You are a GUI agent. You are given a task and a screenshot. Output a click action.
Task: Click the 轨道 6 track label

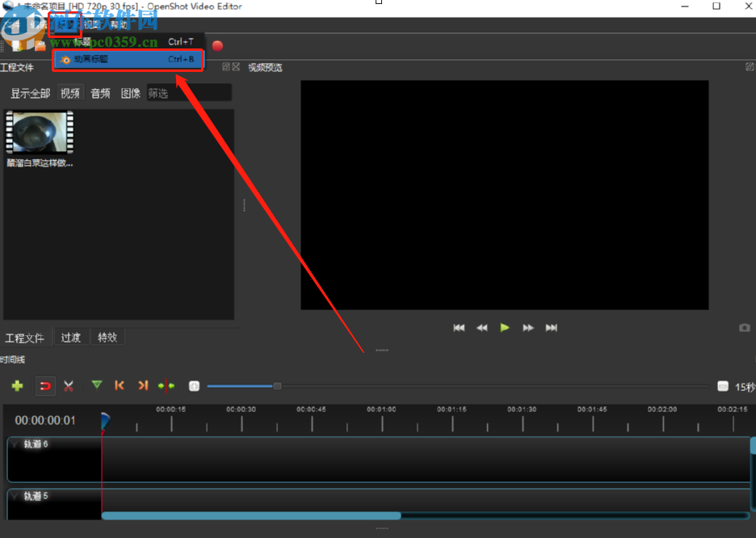36,444
